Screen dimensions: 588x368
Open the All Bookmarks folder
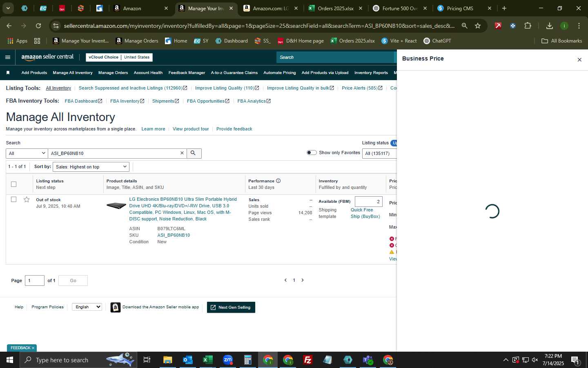561,41
